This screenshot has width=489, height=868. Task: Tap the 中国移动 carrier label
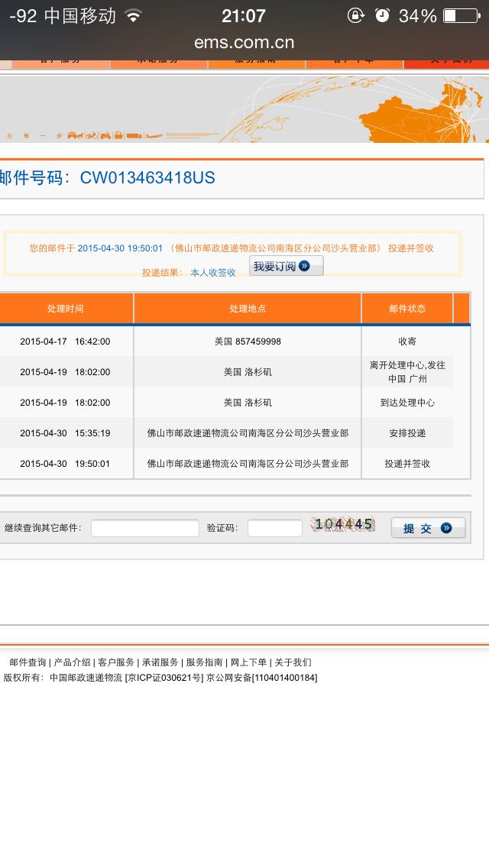point(79,15)
